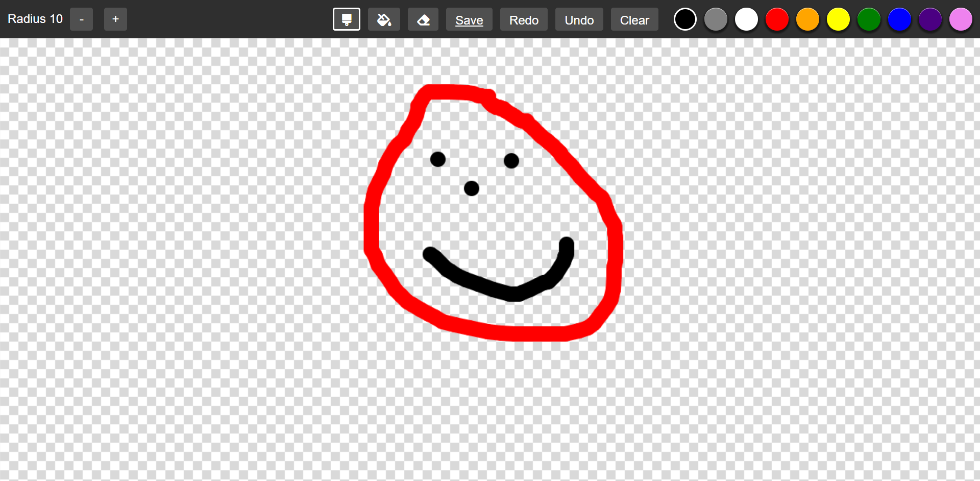Click the Redo button
The height and width of the screenshot is (481, 980).
(523, 19)
